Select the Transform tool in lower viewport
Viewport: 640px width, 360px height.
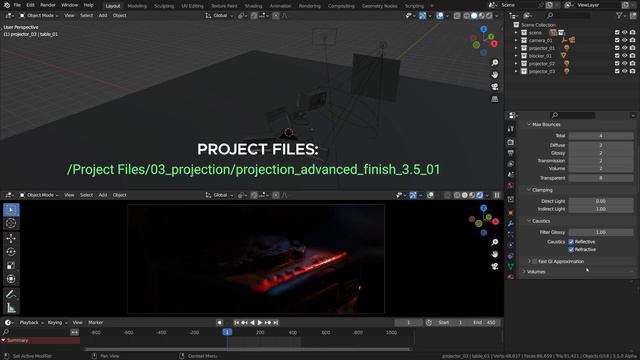coord(11,279)
